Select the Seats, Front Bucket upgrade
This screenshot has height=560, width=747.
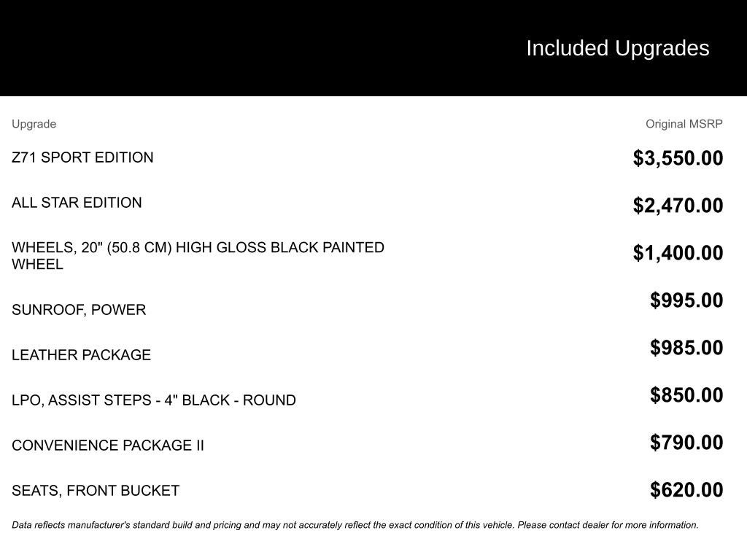coord(96,491)
